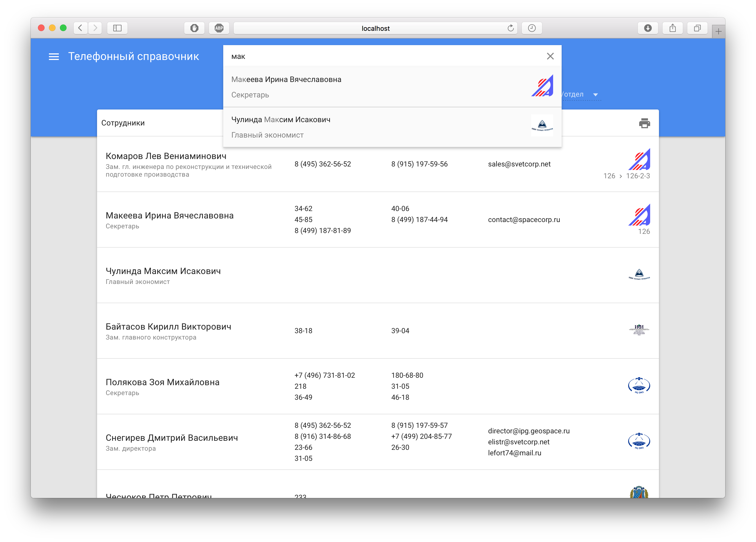Image resolution: width=756 pixels, height=542 pixels.
Task: Expand the отдел dropdown arrow
Action: [x=595, y=95]
